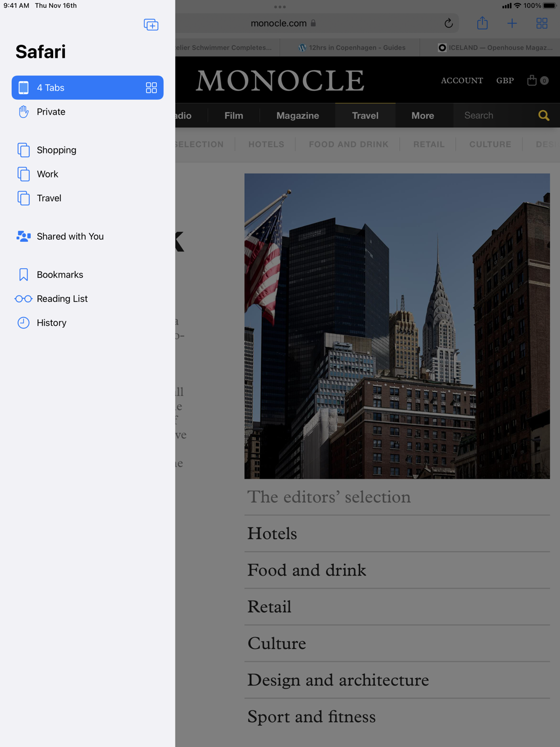560x747 pixels.
Task: Open the Design and architecture link
Action: pos(338,680)
